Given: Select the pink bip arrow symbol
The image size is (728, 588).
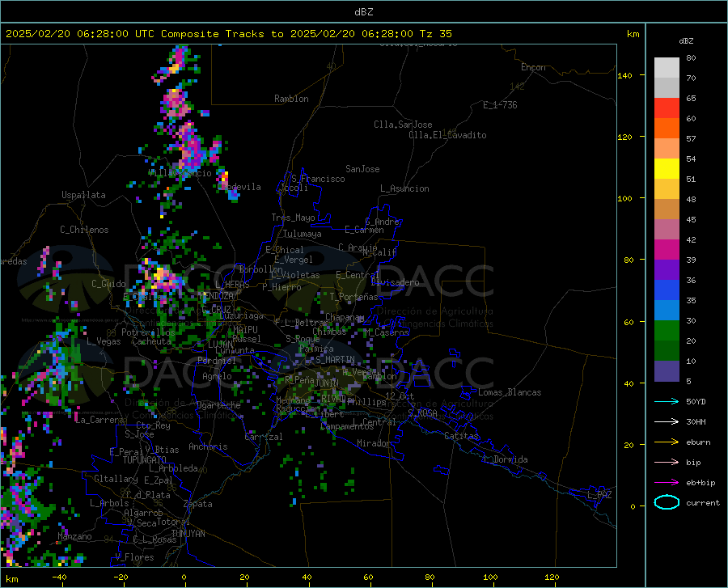Looking at the screenshot, I should (667, 463).
